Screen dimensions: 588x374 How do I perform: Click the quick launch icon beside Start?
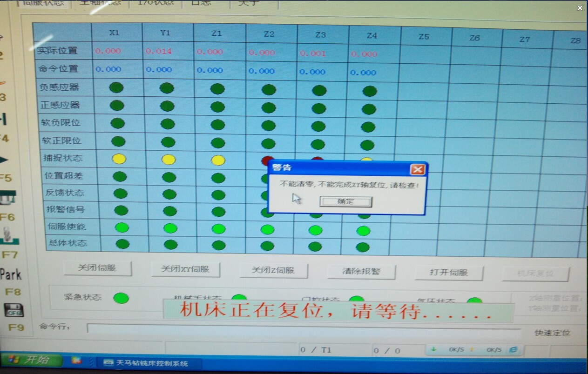(76, 361)
